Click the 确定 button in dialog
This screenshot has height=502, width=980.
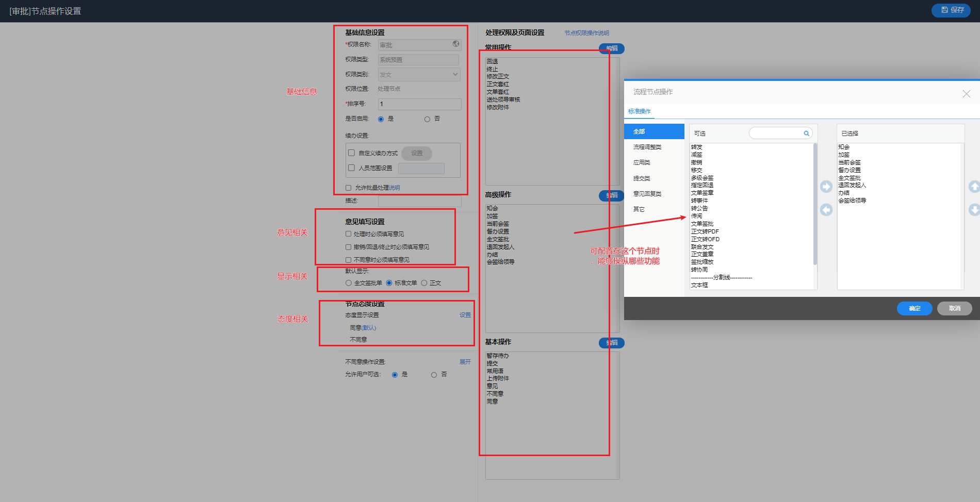pos(914,308)
